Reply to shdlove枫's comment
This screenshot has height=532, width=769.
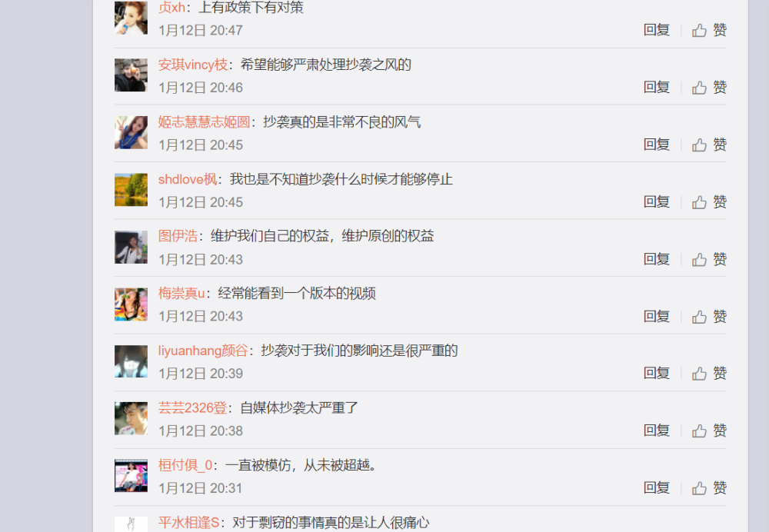[657, 201]
